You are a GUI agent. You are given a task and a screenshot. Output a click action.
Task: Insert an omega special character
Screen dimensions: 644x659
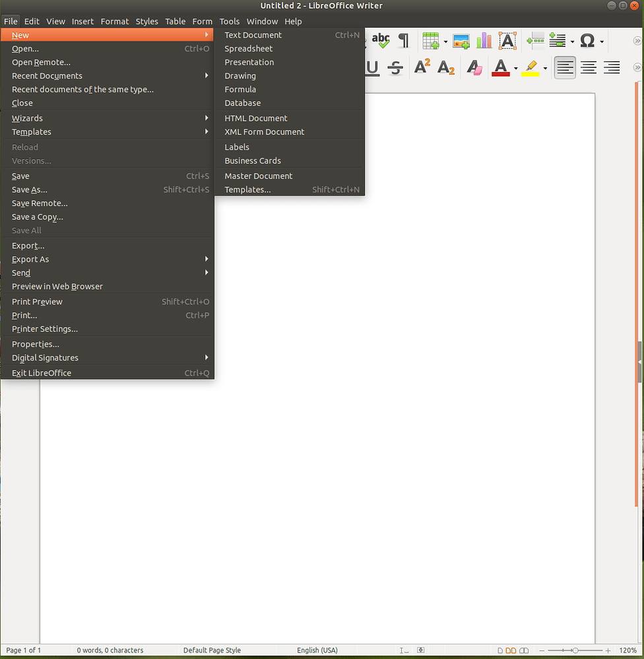(x=587, y=40)
